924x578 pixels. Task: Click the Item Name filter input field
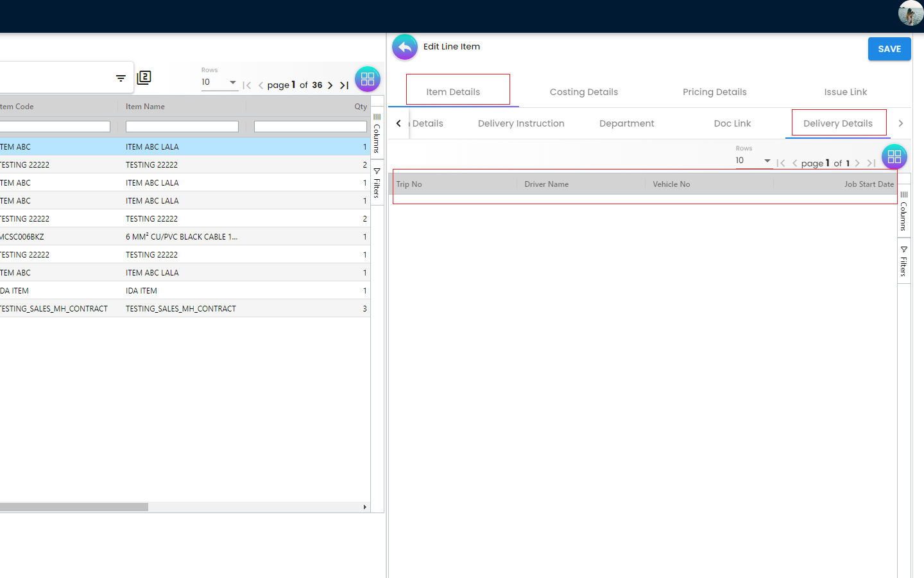pyautogui.click(x=182, y=127)
